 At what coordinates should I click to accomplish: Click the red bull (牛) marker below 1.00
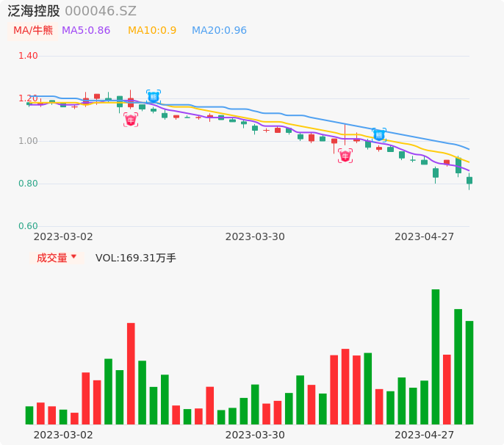coord(345,156)
